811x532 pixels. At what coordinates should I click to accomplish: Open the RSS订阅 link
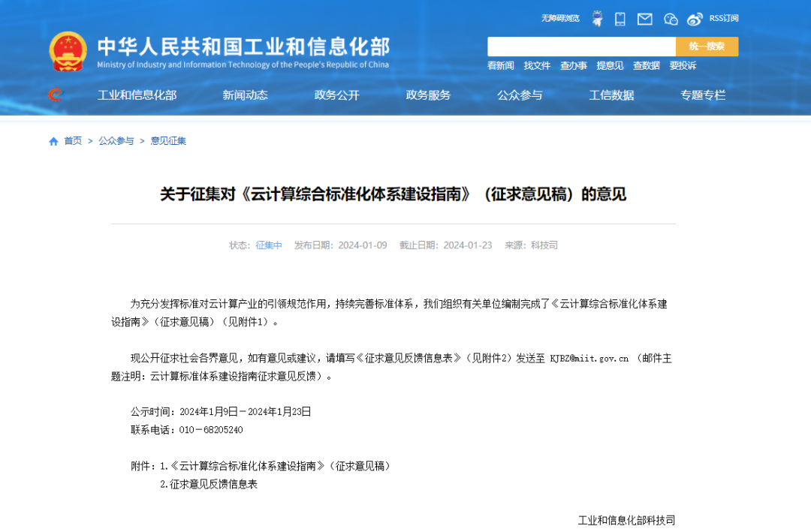point(724,18)
